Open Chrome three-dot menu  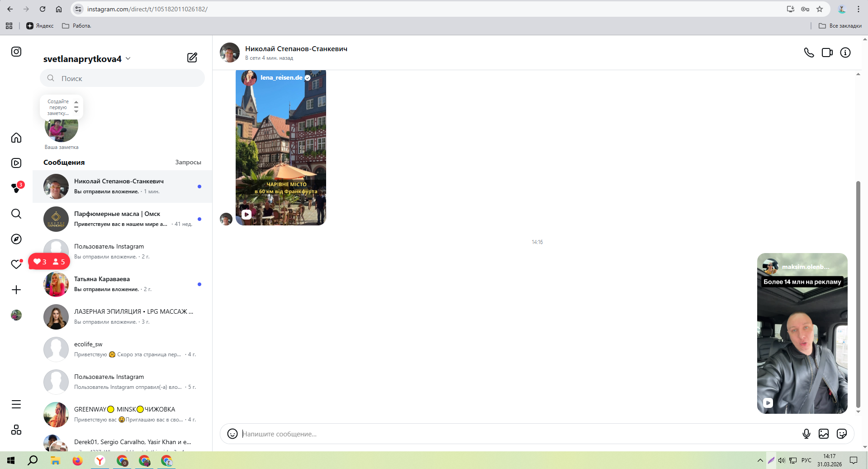pos(859,9)
